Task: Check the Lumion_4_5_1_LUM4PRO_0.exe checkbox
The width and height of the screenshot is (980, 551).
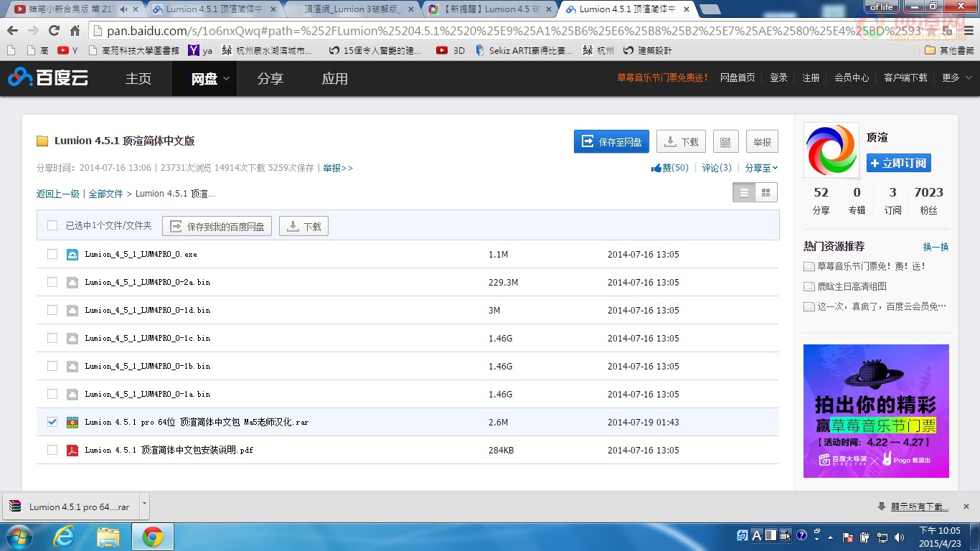Action: pos(52,254)
